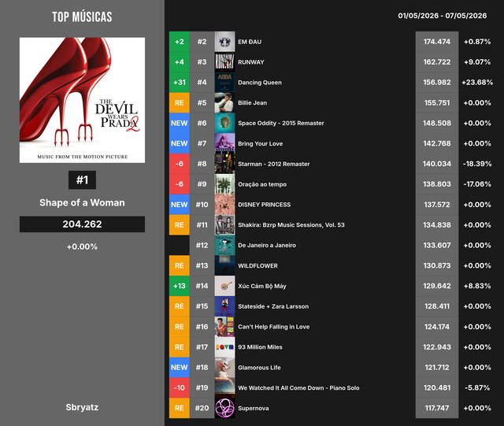The height and width of the screenshot is (426, 504).
Task: Click the We Watched It All Come Down cover
Action: point(224,387)
